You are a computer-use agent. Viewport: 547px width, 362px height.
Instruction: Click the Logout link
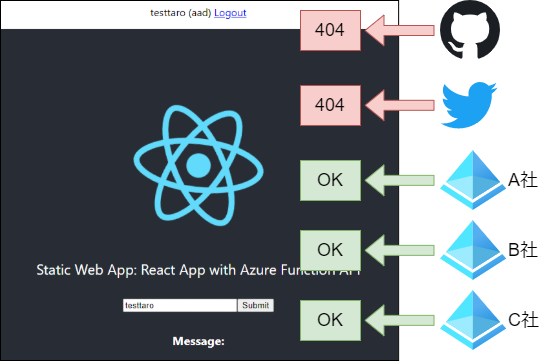point(230,13)
